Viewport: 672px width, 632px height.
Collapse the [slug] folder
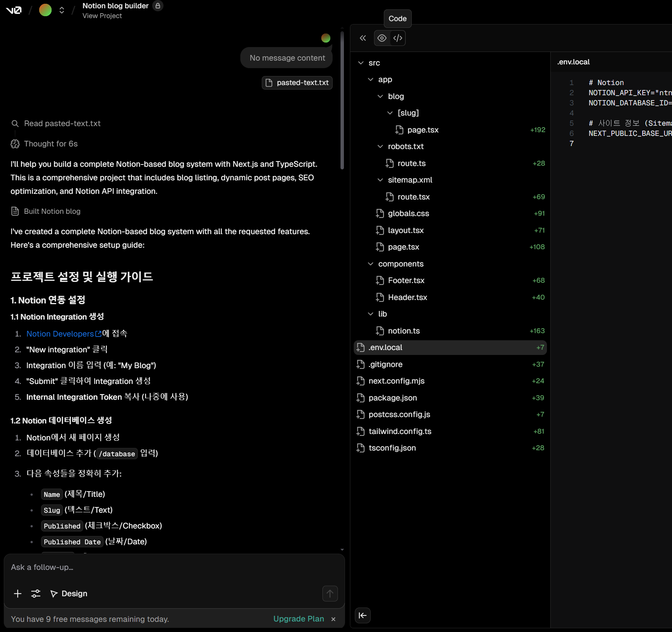(x=390, y=113)
